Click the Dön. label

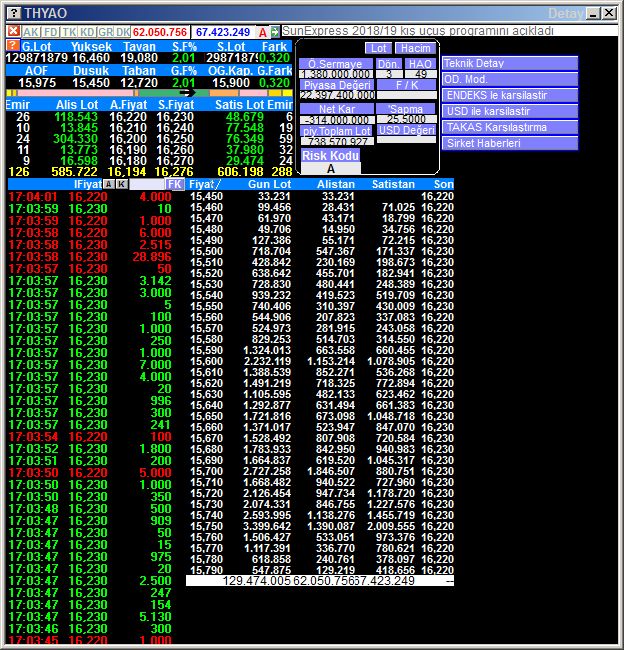pos(389,64)
